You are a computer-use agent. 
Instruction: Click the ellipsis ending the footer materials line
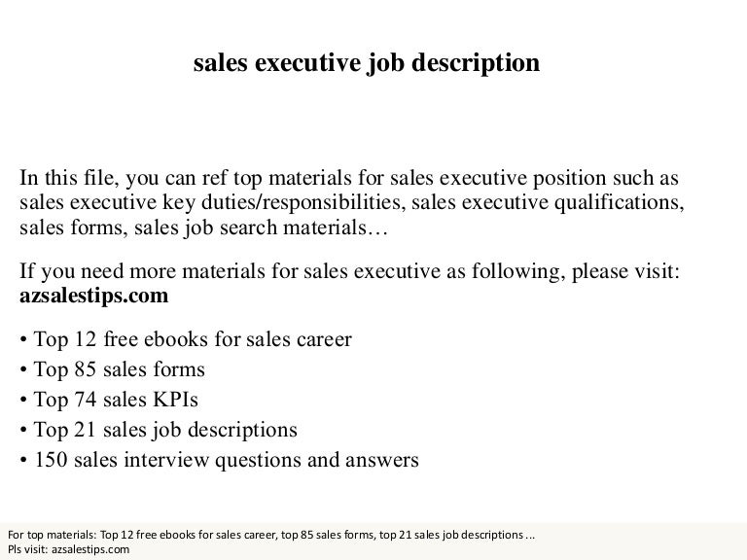[x=529, y=535]
